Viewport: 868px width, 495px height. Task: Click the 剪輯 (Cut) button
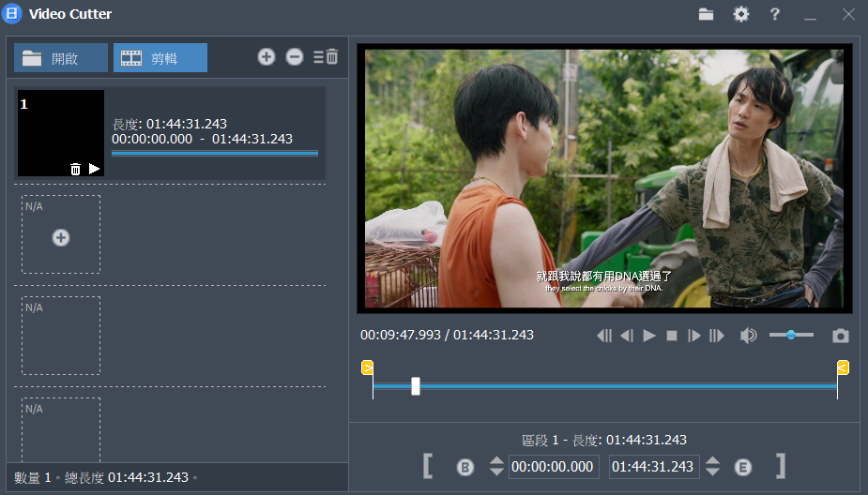(160, 58)
